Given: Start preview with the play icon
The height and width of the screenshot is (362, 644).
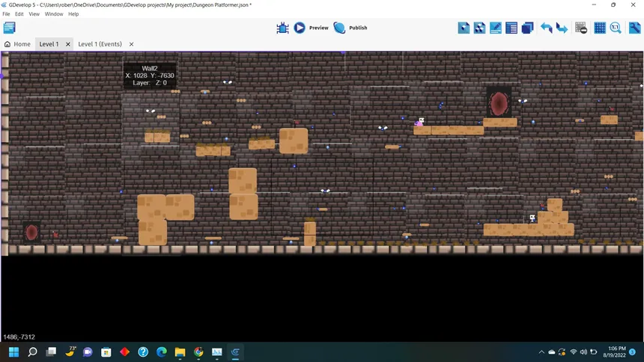Looking at the screenshot, I should [300, 28].
